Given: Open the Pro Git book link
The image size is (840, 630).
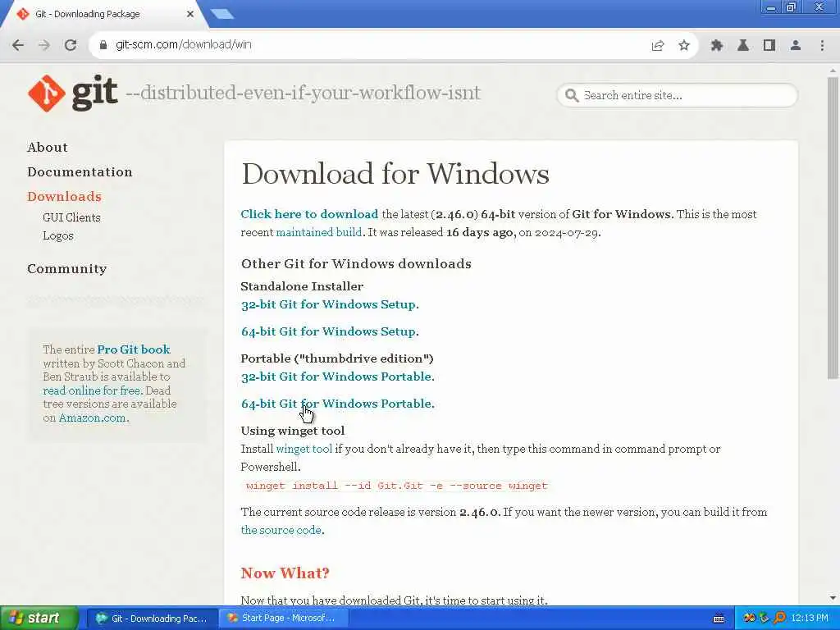Looking at the screenshot, I should tap(134, 349).
